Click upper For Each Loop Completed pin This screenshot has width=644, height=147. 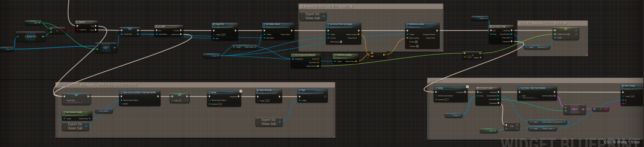(x=511, y=42)
